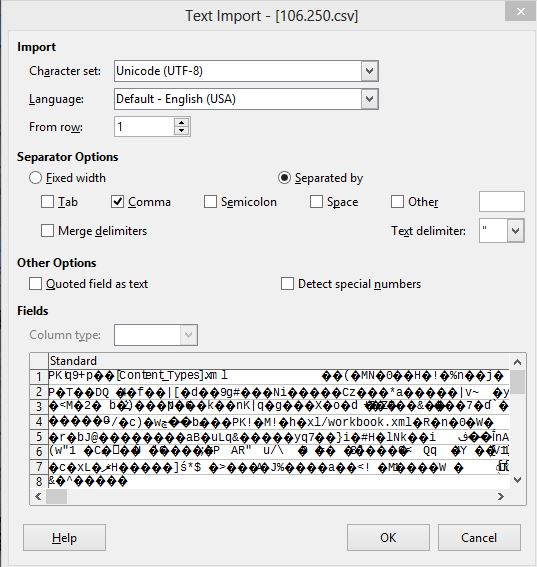Open the Text delimiter dropdown
Viewport: 537px width, 567px height.
coord(515,231)
